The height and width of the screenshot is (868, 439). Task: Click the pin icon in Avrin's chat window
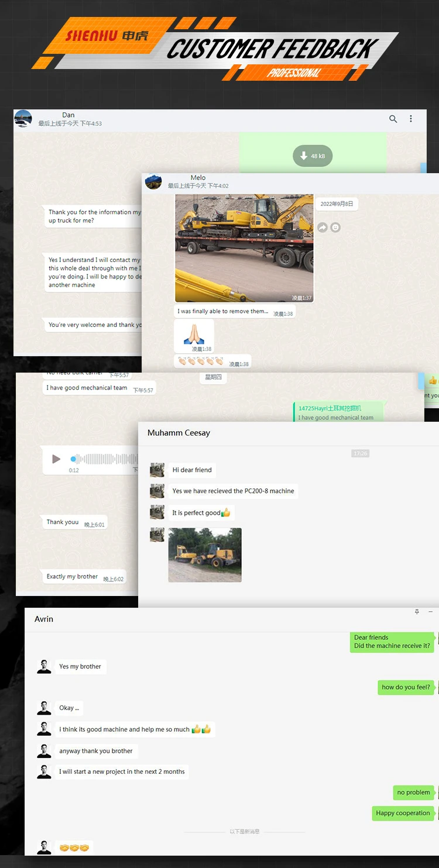tap(417, 612)
